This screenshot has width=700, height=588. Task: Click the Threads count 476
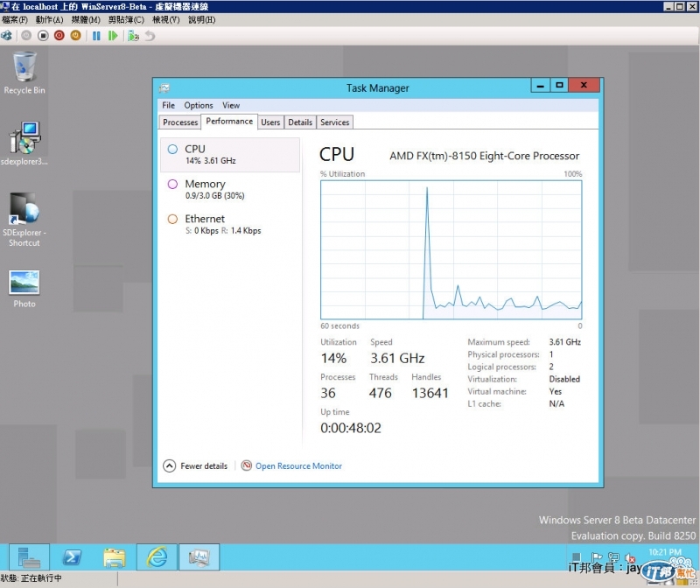380,393
